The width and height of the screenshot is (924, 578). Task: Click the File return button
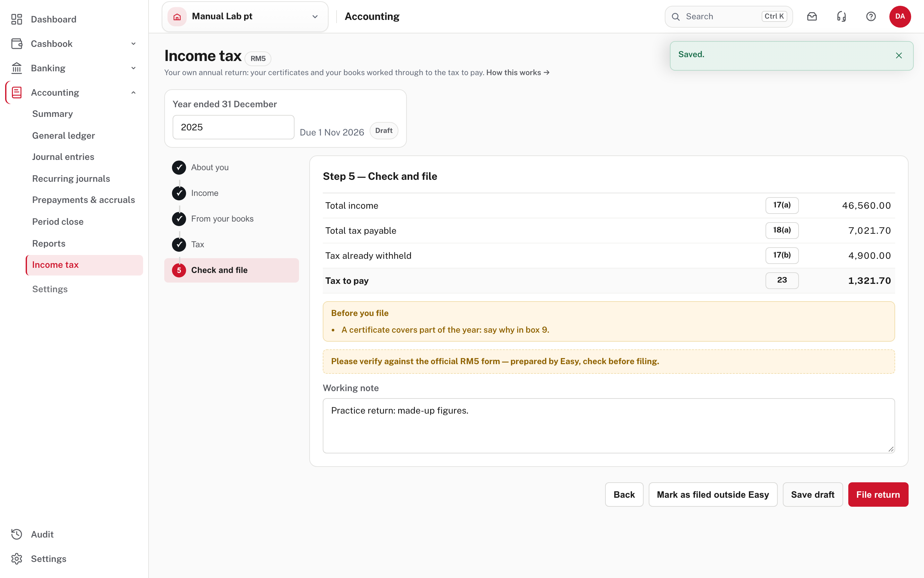coord(878,494)
